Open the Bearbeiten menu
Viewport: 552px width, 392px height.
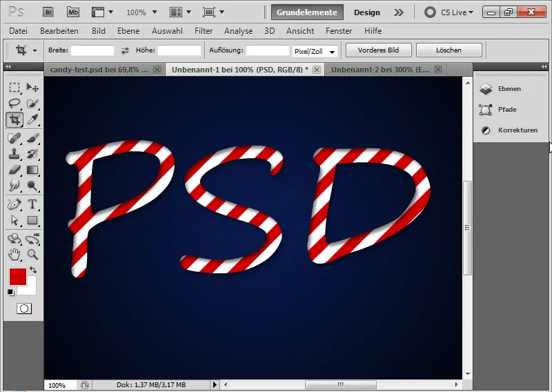(x=59, y=31)
